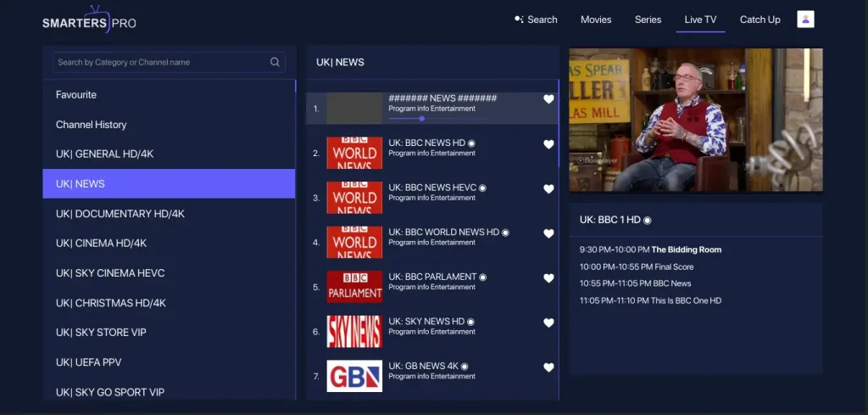The width and height of the screenshot is (868, 415).
Task: Click the category or channel search field
Action: pos(161,62)
